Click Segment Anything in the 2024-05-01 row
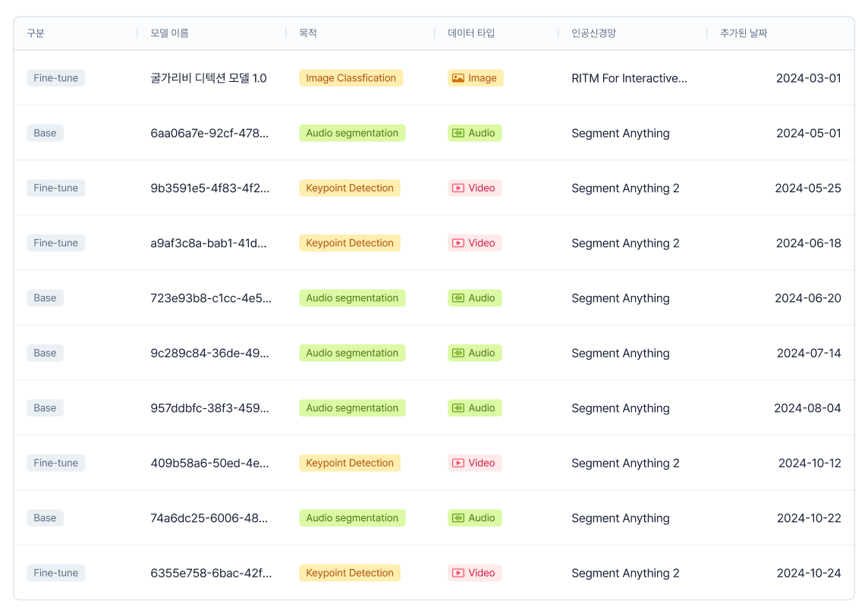868x613 pixels. [x=621, y=134]
